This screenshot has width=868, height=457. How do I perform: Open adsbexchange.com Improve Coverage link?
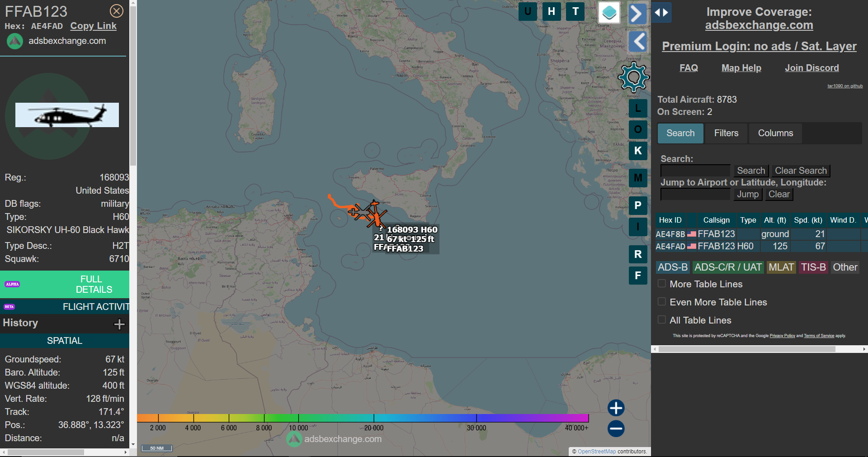click(759, 25)
